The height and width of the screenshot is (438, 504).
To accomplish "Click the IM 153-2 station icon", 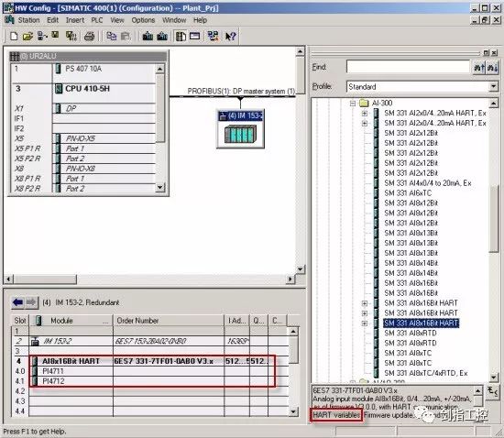I will click(x=240, y=129).
